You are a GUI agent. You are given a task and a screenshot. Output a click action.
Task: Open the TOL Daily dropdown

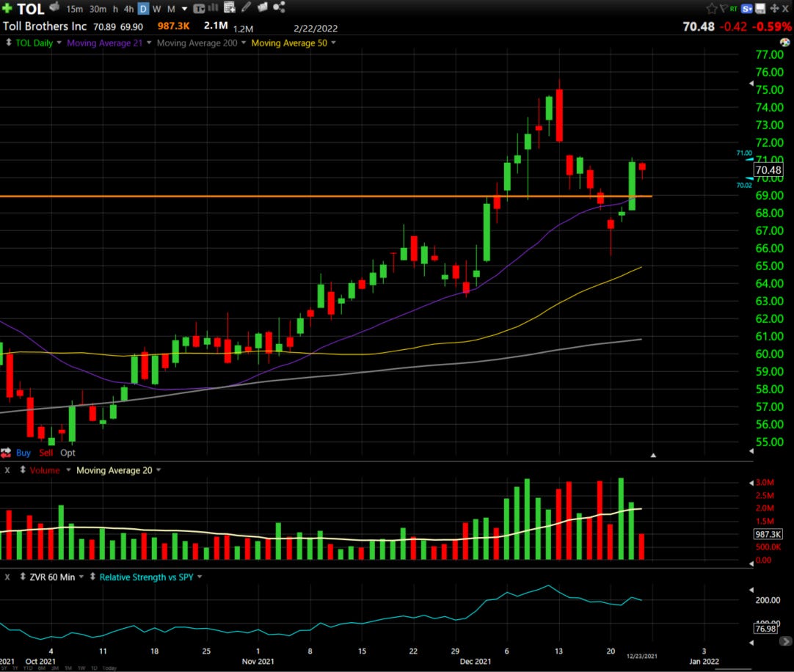pyautogui.click(x=59, y=43)
